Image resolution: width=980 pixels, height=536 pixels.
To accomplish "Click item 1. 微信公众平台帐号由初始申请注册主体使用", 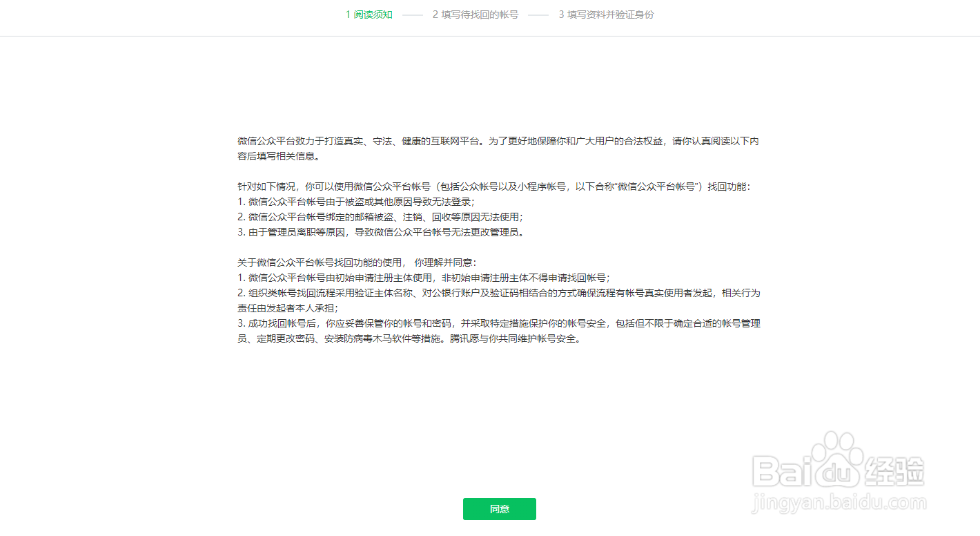I will 424,278.
